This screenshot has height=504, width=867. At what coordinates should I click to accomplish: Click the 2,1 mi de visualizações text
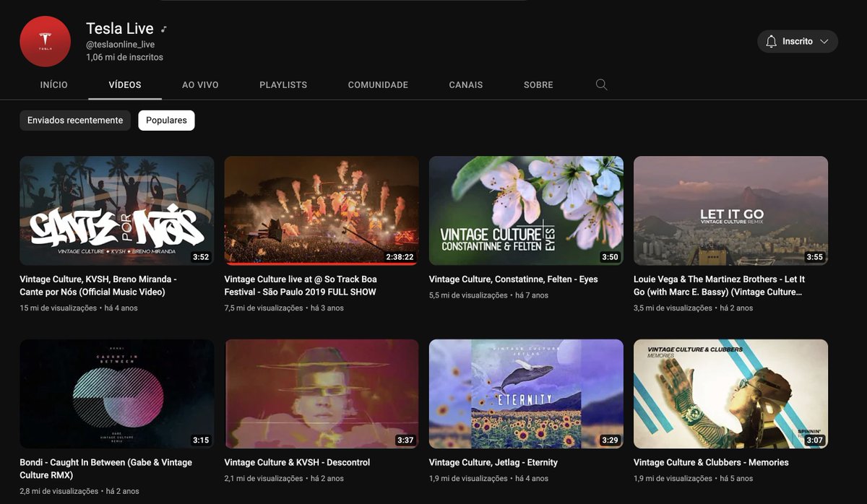pos(264,478)
